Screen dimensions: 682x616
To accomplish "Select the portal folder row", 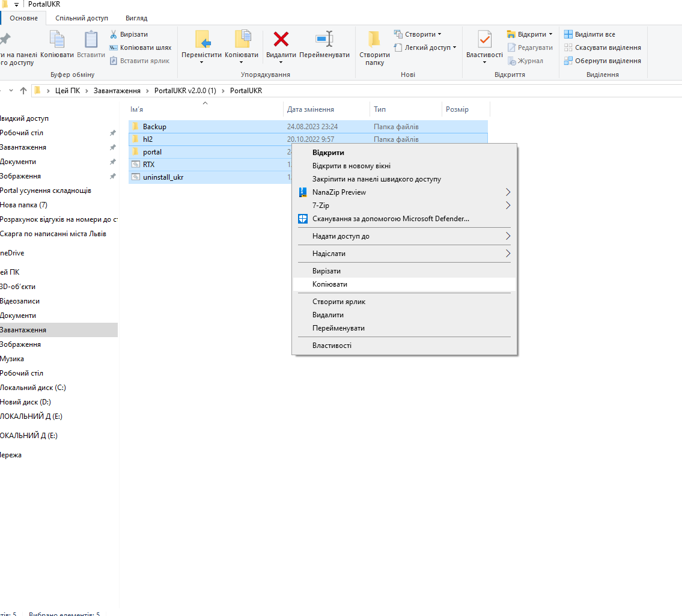I will [x=210, y=152].
